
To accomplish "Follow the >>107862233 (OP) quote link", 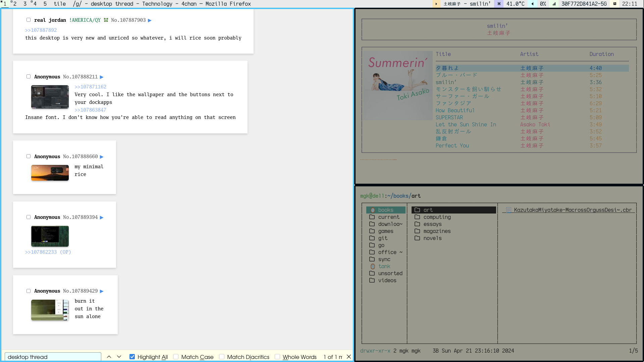I will coord(48,252).
